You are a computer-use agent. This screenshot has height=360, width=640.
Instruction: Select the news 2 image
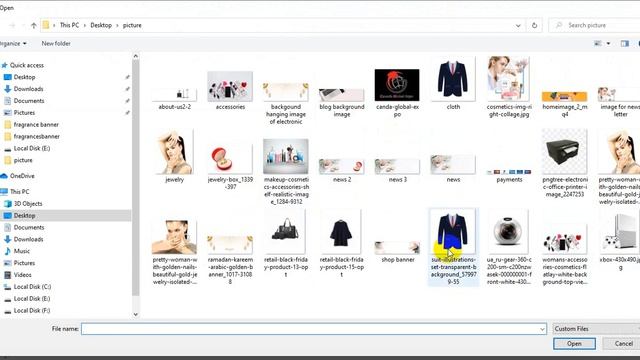click(342, 171)
